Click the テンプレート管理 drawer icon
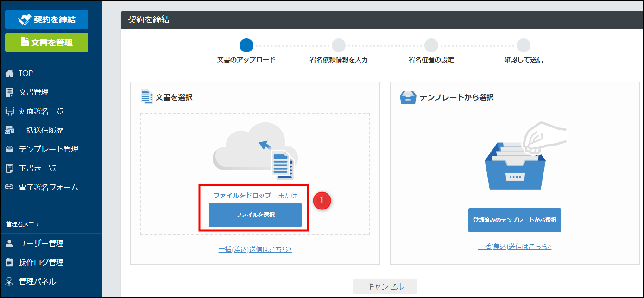The height and width of the screenshot is (298, 644). click(x=9, y=149)
